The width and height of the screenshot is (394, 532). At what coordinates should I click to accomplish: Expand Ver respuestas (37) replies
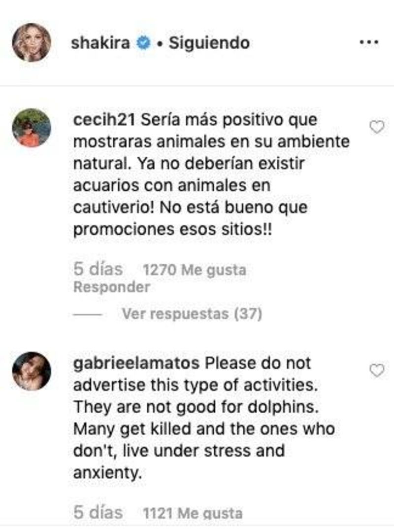pos(192,314)
